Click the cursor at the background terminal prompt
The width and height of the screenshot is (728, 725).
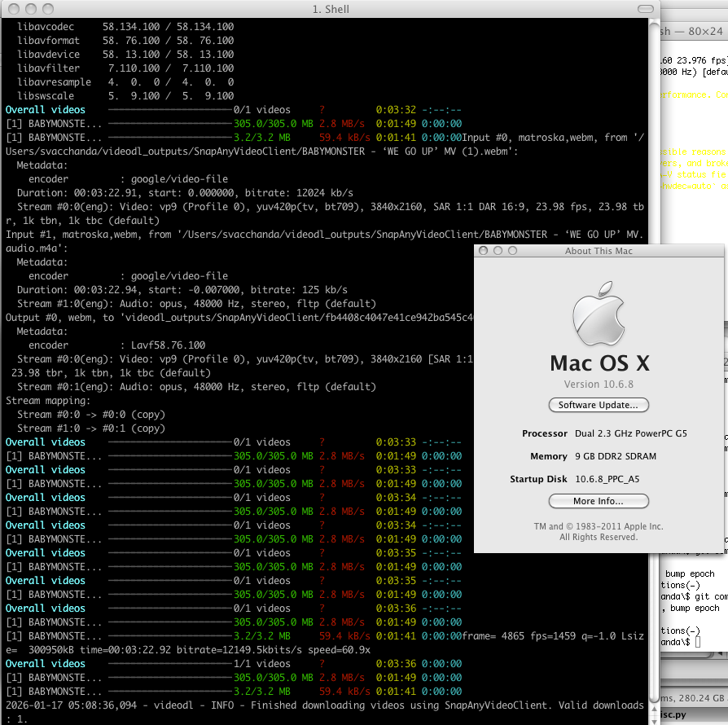pos(697,643)
